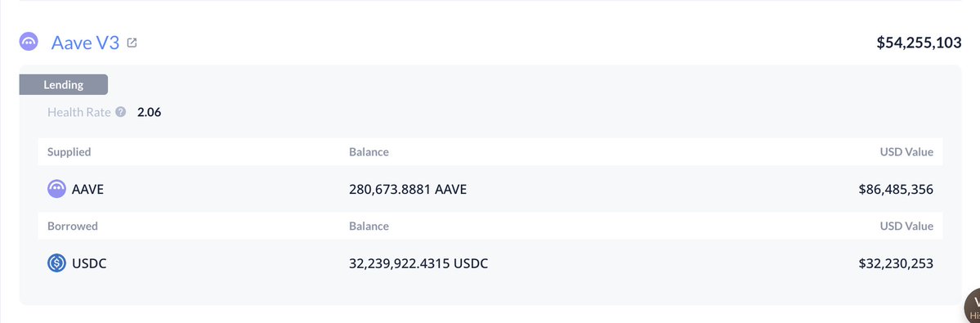Click the USD Value header above AAVE row
Image resolution: width=980 pixels, height=323 pixels.
pyautogui.click(x=906, y=152)
